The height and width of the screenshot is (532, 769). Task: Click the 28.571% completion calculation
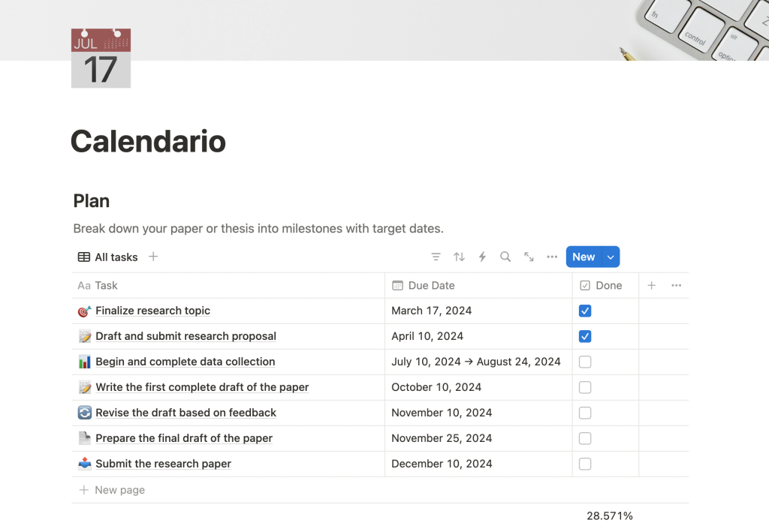pyautogui.click(x=609, y=515)
